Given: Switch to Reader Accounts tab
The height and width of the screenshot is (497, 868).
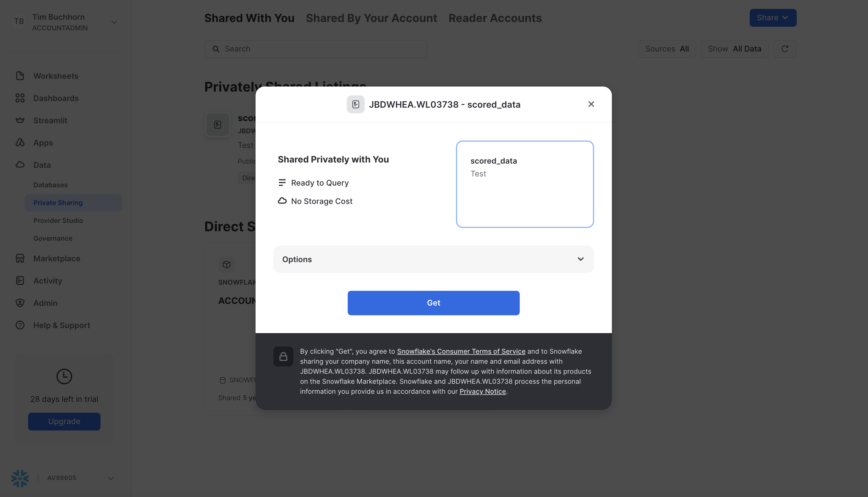Looking at the screenshot, I should pos(495,18).
